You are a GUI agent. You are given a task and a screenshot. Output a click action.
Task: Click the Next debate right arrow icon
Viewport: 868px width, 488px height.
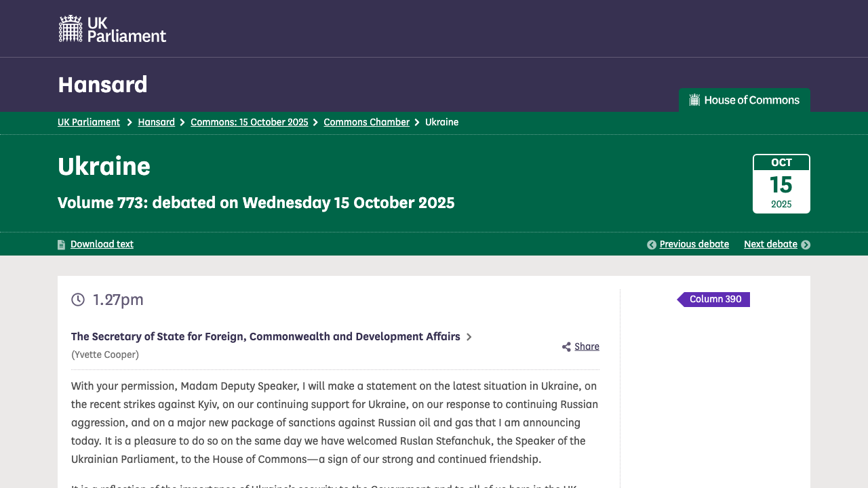click(806, 245)
